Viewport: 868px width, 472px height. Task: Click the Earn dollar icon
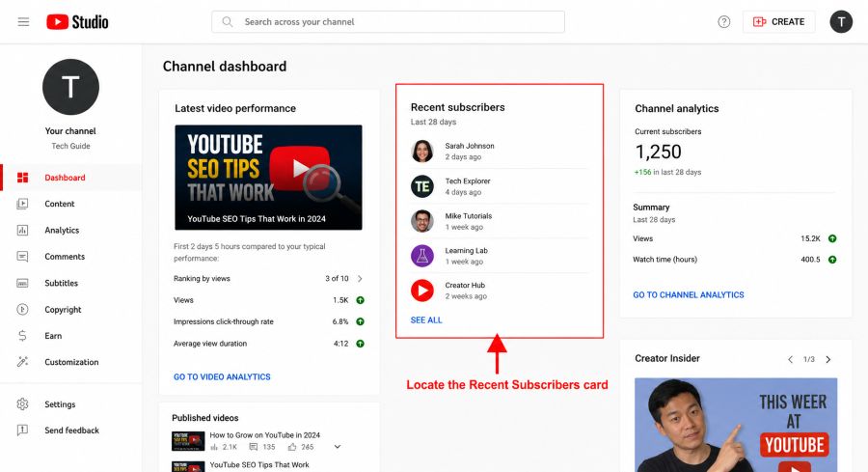pyautogui.click(x=23, y=336)
